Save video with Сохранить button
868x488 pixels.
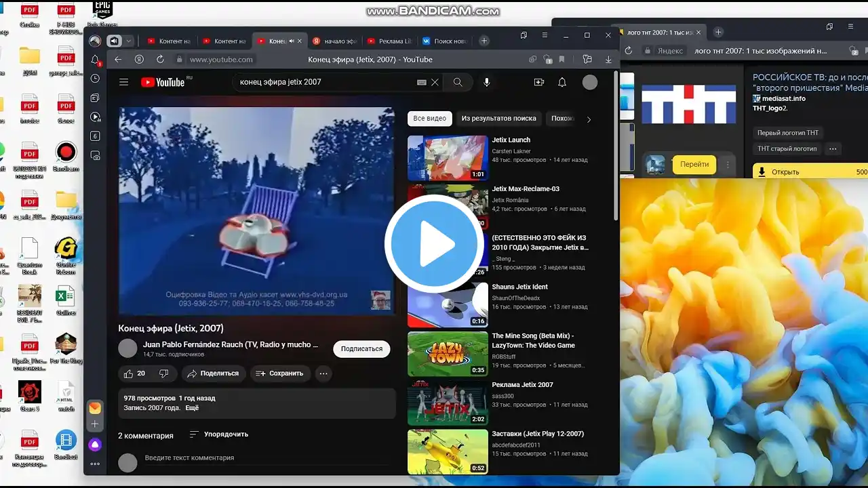click(280, 373)
